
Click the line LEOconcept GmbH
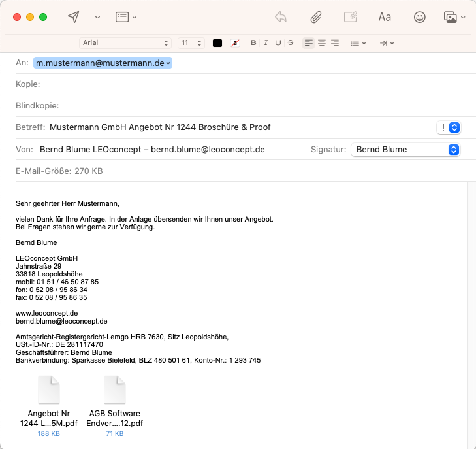47,258
